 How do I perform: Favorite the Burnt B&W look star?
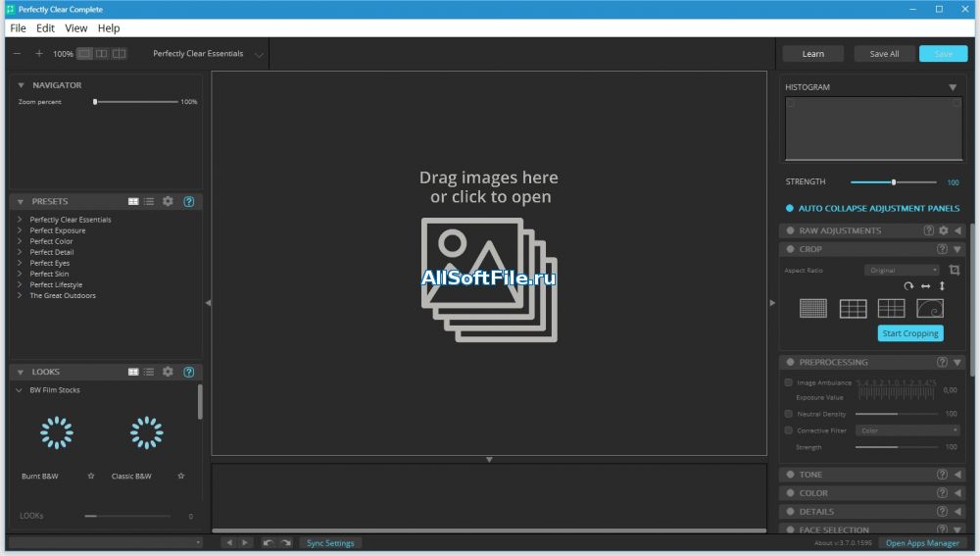[x=91, y=476]
